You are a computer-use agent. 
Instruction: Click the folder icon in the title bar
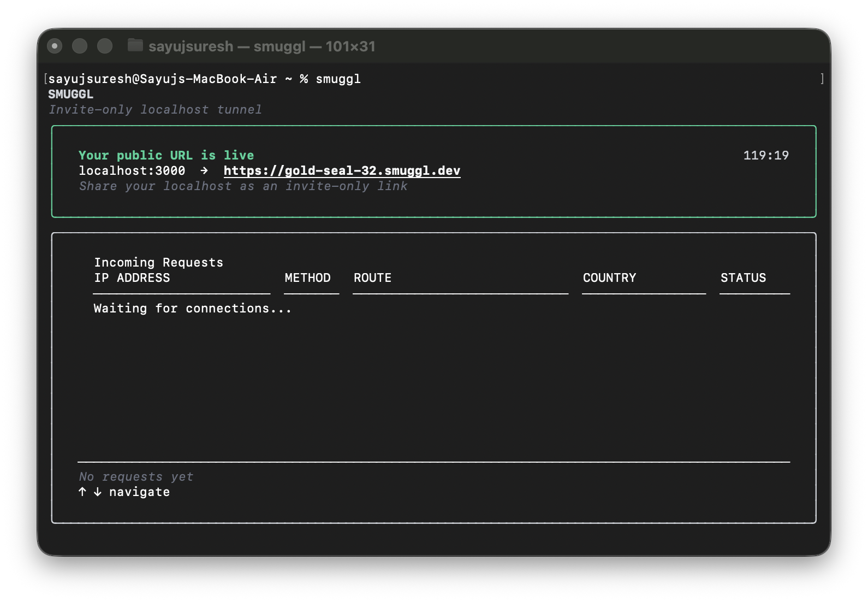click(135, 45)
